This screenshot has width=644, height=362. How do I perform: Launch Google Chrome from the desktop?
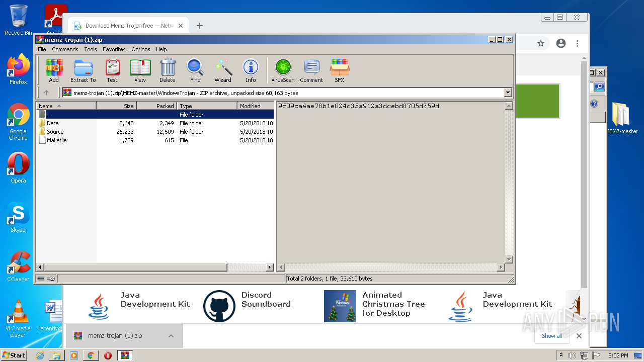[18, 122]
